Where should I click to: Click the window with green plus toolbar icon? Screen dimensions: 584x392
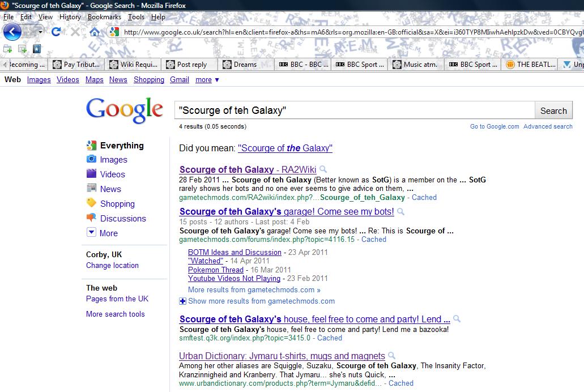click(x=22, y=49)
